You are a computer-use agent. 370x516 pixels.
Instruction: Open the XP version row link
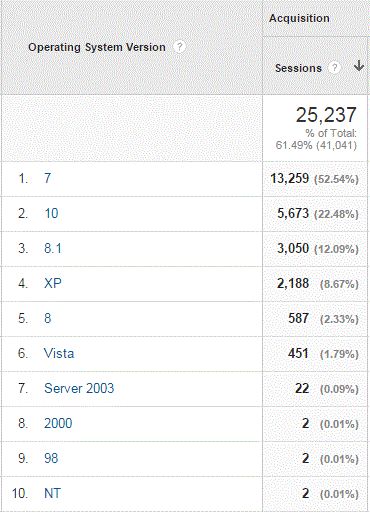point(53,283)
